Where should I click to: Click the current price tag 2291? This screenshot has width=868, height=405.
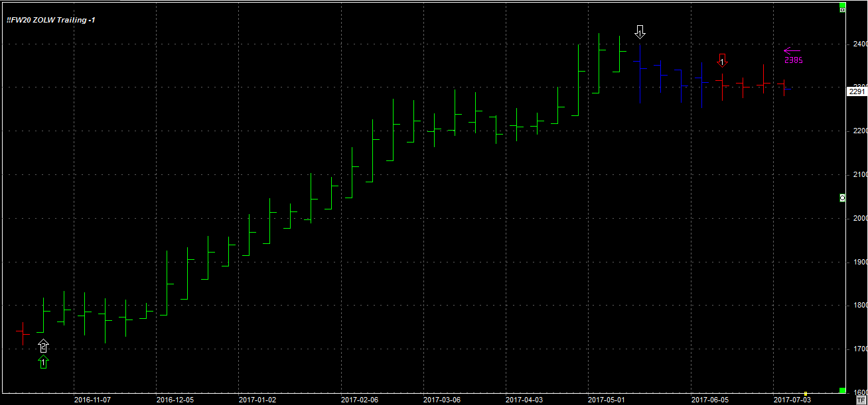[857, 91]
